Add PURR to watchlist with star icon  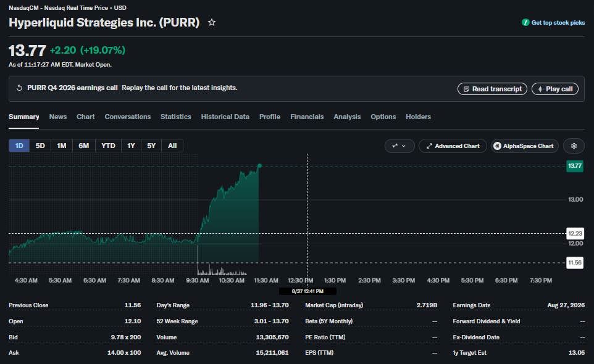point(212,23)
